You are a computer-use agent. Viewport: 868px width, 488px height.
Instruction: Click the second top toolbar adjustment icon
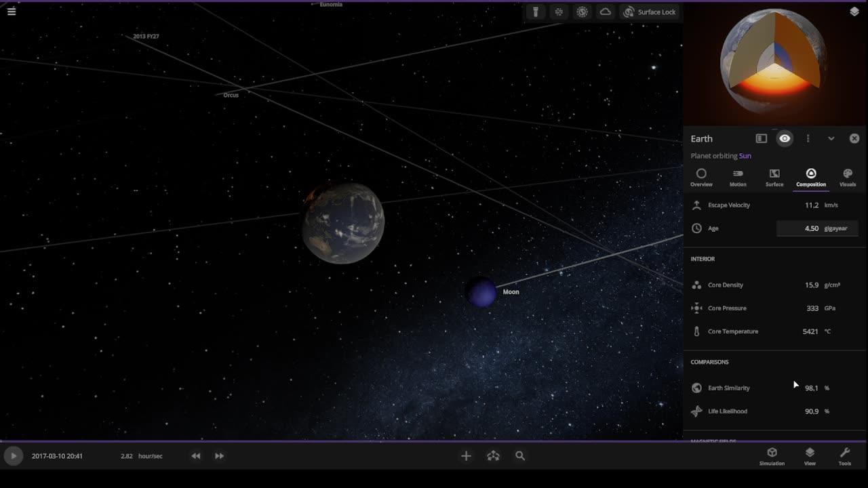(x=559, y=12)
